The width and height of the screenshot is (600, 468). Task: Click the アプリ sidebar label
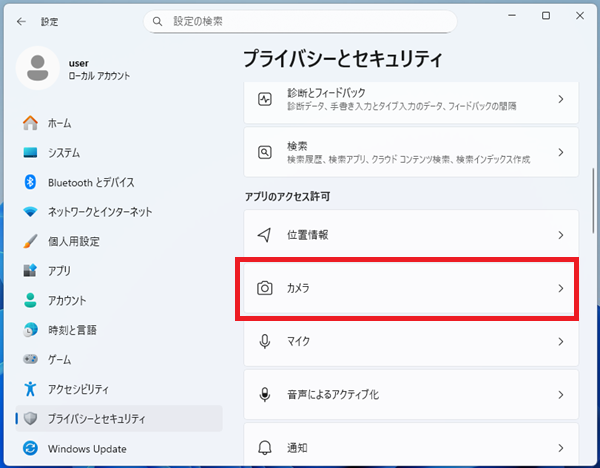59,271
